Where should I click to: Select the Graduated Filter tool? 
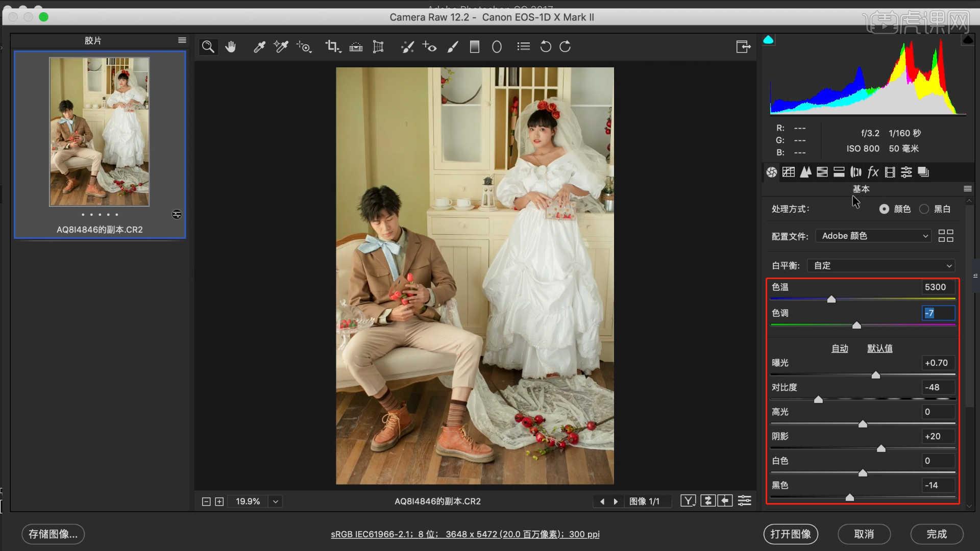pos(475,47)
